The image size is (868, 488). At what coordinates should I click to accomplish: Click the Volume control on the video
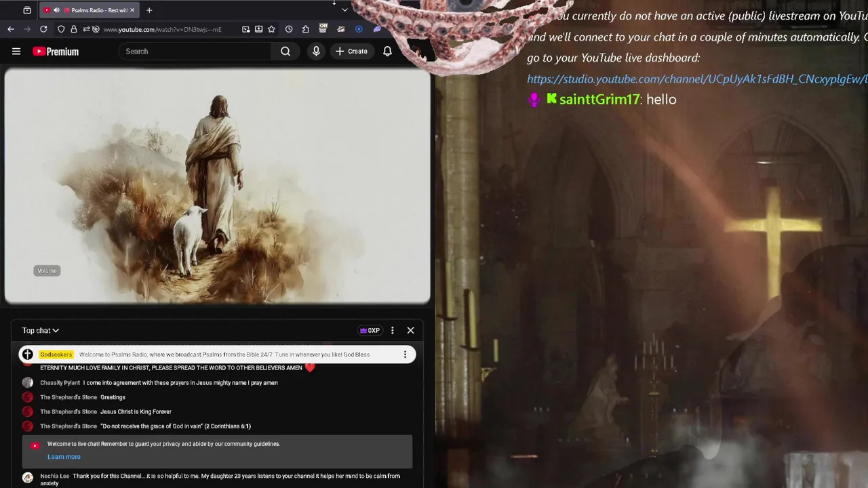pos(47,270)
